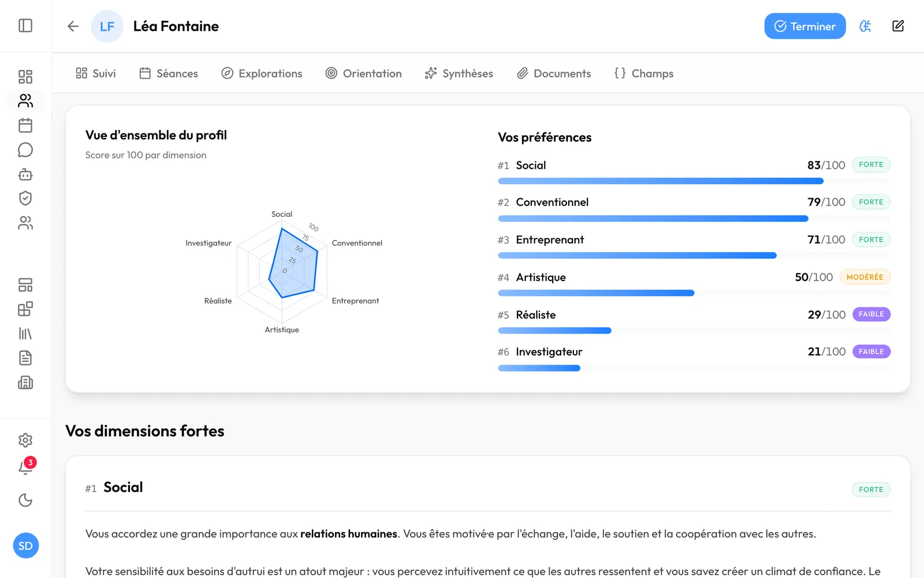
Task: Select the Orientation tab
Action: (x=363, y=73)
